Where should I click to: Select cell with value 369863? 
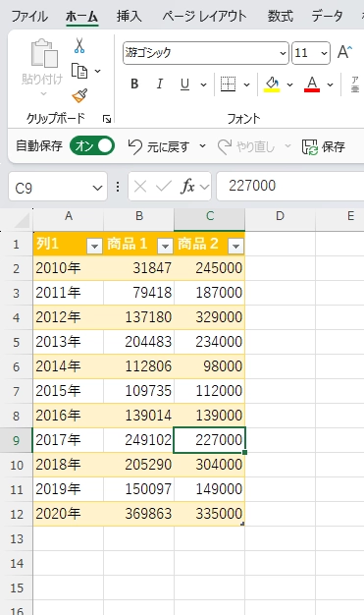[x=138, y=514]
